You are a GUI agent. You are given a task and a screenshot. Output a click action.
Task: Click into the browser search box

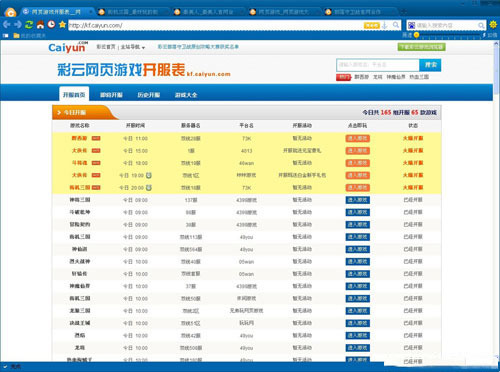click(x=447, y=25)
